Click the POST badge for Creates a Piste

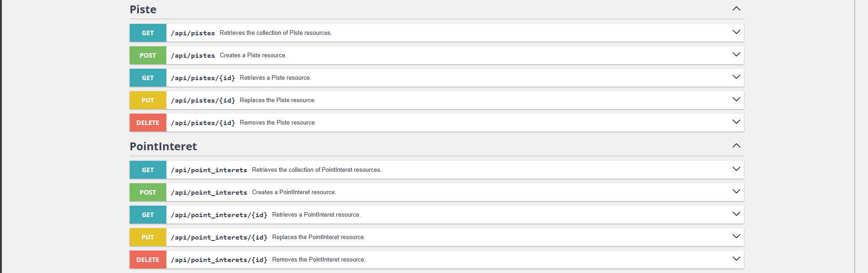tap(148, 55)
